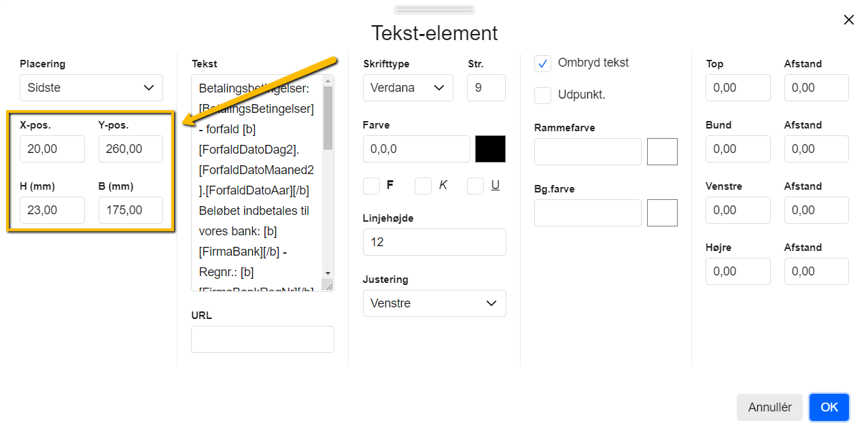The image size is (868, 440).
Task: Disable the Ombryd tekst option
Action: (x=542, y=63)
